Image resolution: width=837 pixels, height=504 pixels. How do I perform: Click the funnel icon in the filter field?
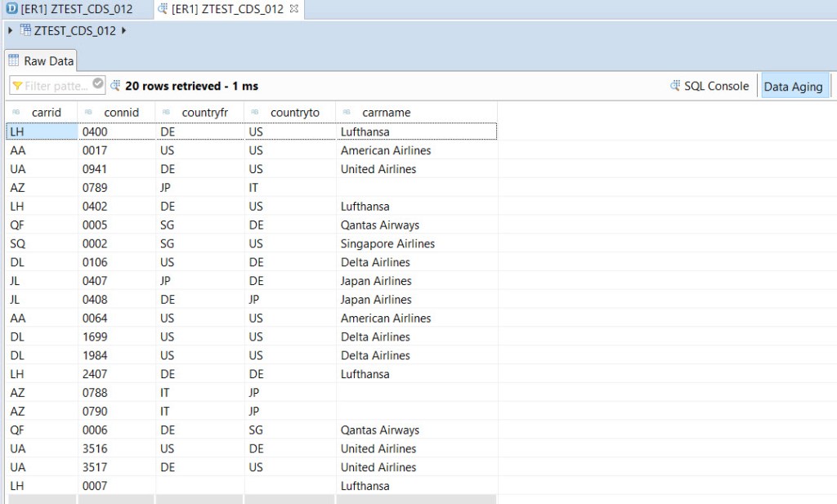pos(18,86)
